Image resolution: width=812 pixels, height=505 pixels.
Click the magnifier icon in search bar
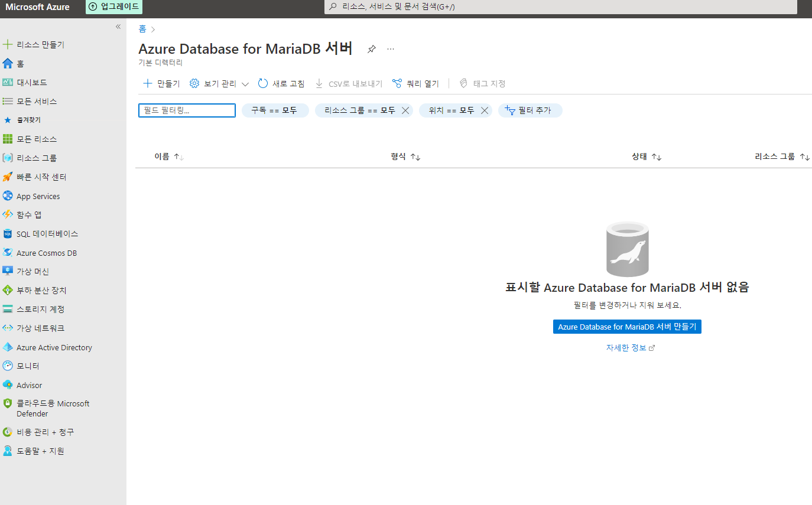click(333, 6)
